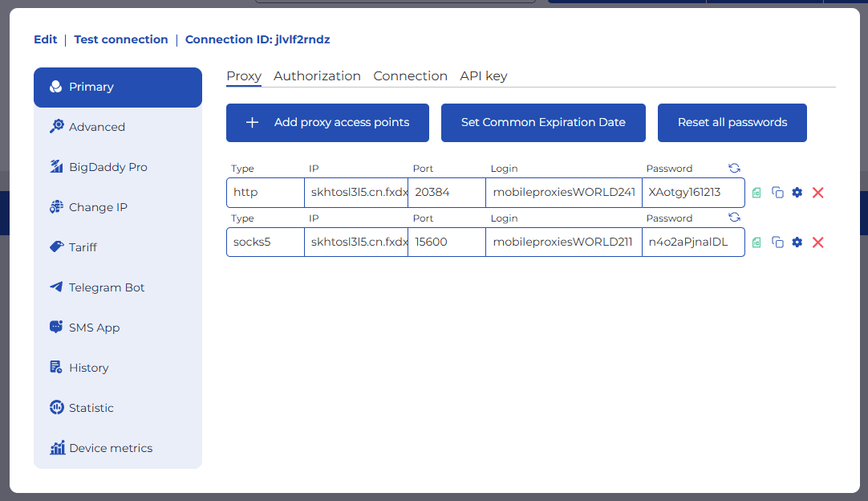Delete the socks5 proxy with red X
Image resolution: width=868 pixels, height=501 pixels.
(x=818, y=242)
